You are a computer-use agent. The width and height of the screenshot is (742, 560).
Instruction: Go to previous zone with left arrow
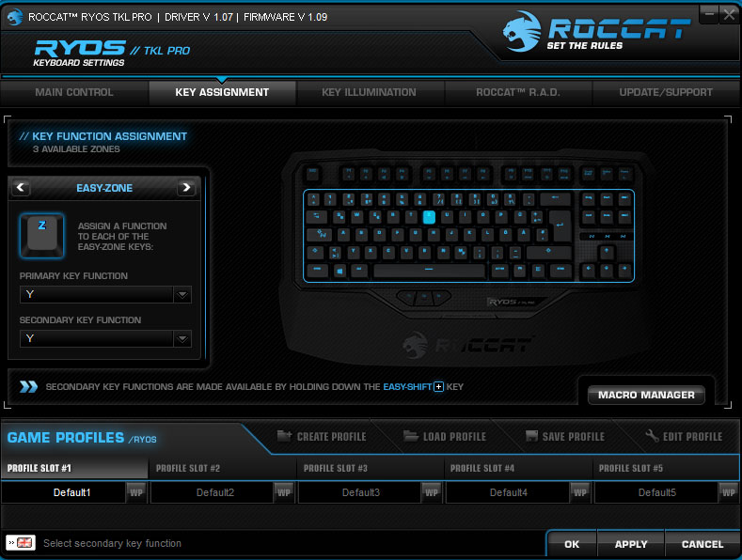tap(21, 188)
